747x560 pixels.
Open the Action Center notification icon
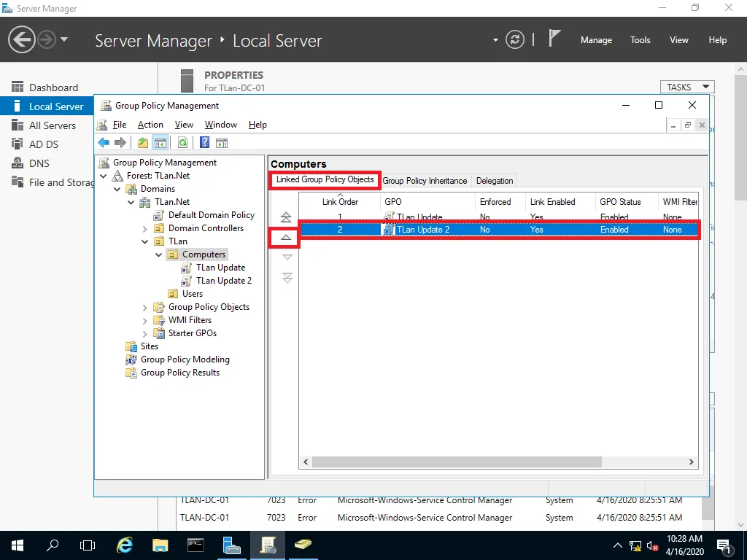tap(724, 545)
